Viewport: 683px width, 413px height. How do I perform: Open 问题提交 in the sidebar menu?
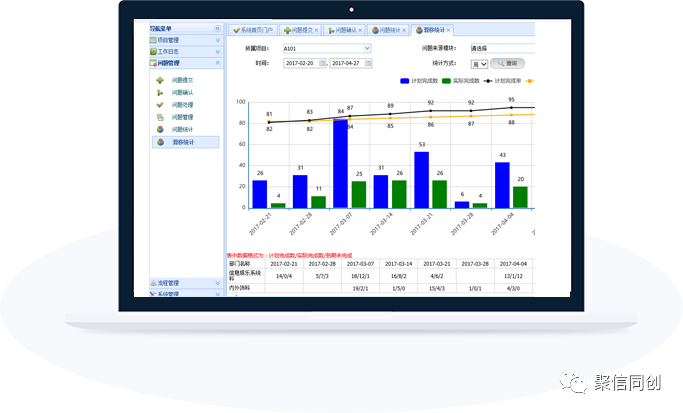click(x=183, y=80)
